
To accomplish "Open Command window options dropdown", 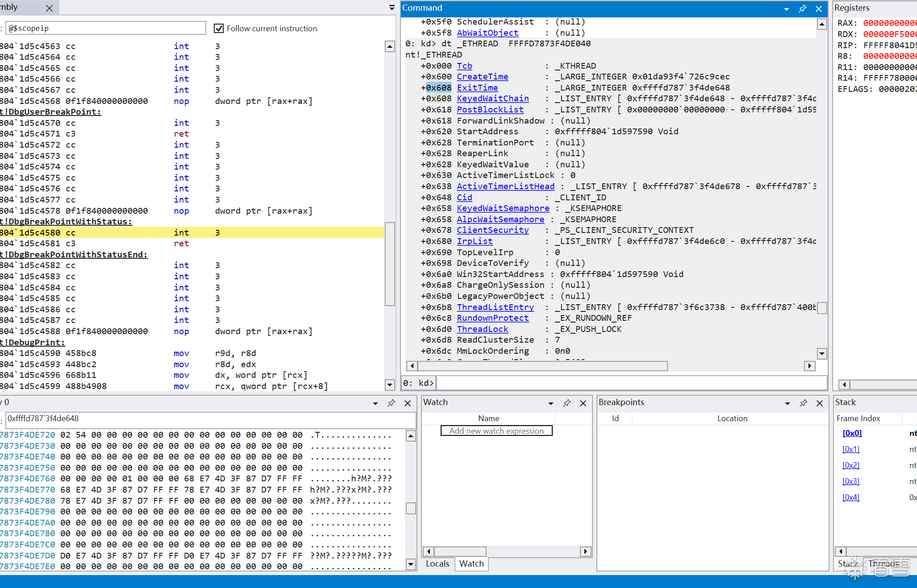I will [x=787, y=8].
